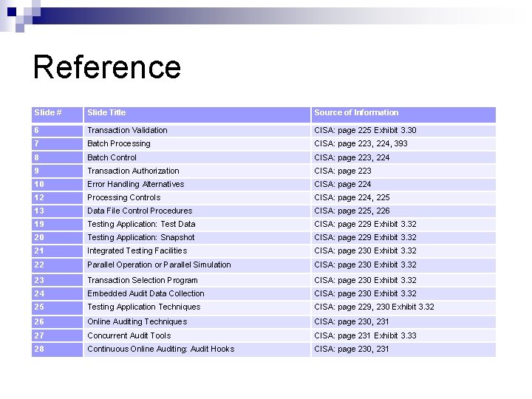Click slide number 12 cell

tap(58, 198)
